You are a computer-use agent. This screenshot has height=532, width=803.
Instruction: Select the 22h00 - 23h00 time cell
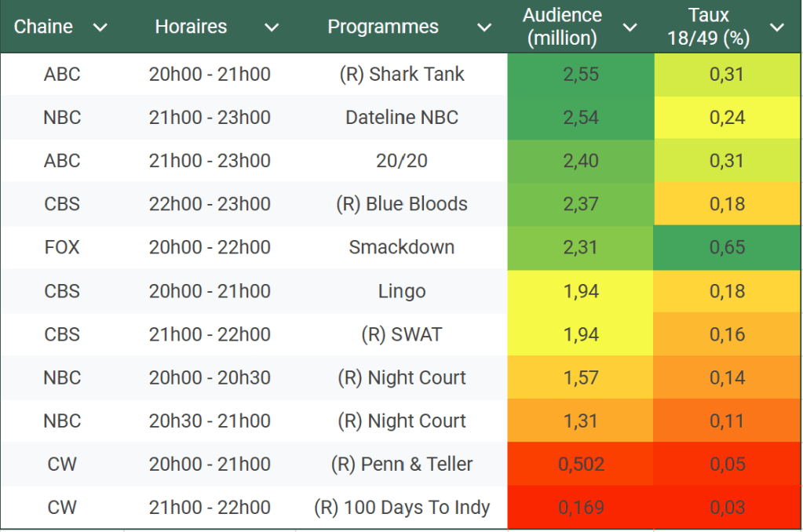click(x=210, y=204)
